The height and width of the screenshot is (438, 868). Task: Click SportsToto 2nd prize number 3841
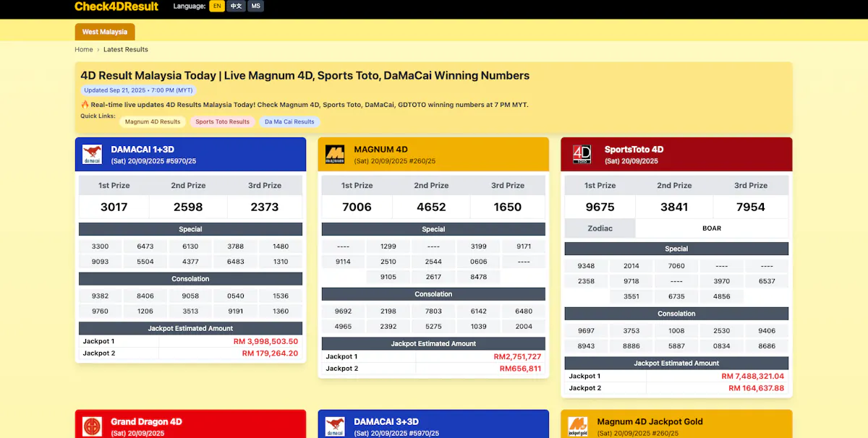pyautogui.click(x=674, y=207)
